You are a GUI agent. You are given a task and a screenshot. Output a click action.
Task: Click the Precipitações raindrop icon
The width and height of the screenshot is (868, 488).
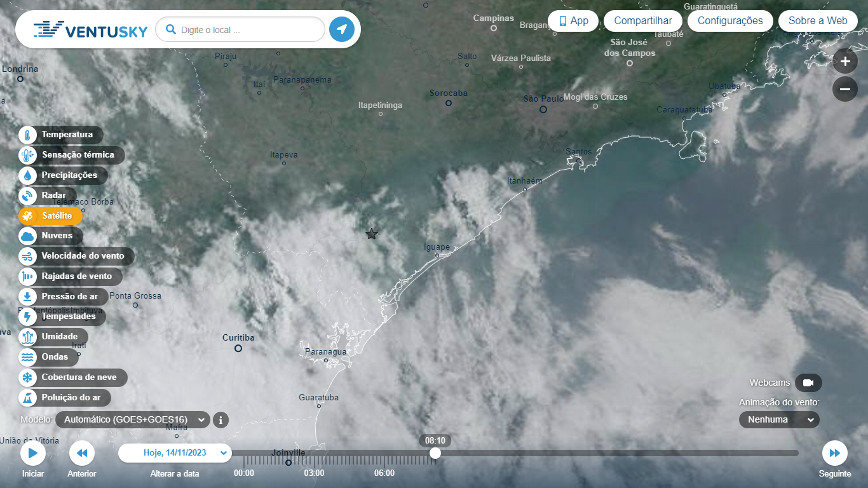(28, 175)
